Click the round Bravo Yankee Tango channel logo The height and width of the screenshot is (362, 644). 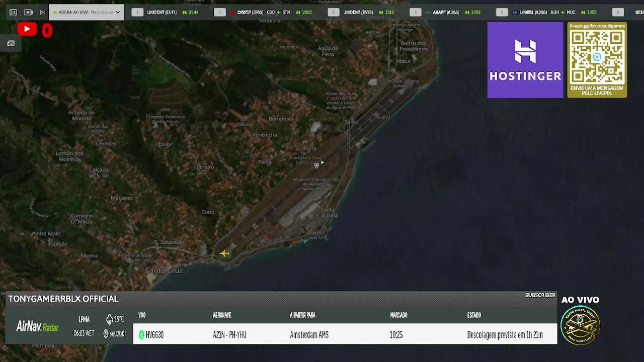[x=580, y=325]
